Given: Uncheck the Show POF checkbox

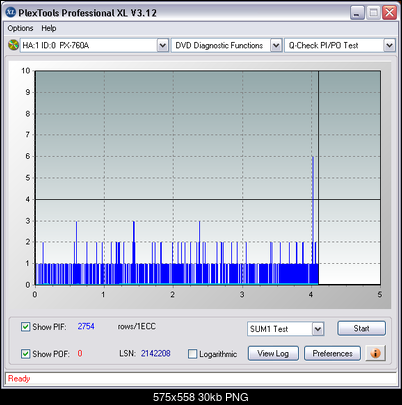Looking at the screenshot, I should [x=25, y=354].
